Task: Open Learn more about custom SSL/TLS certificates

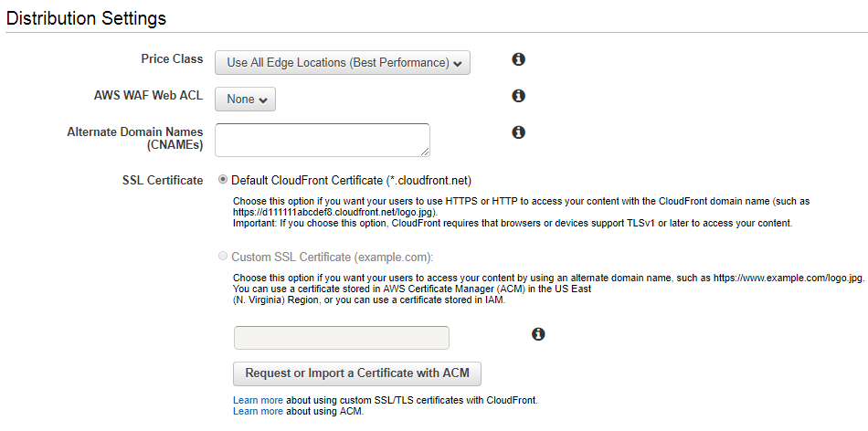Action: (258, 399)
